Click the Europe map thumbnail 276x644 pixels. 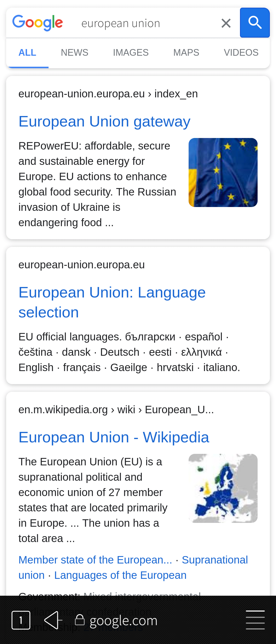[223, 488]
